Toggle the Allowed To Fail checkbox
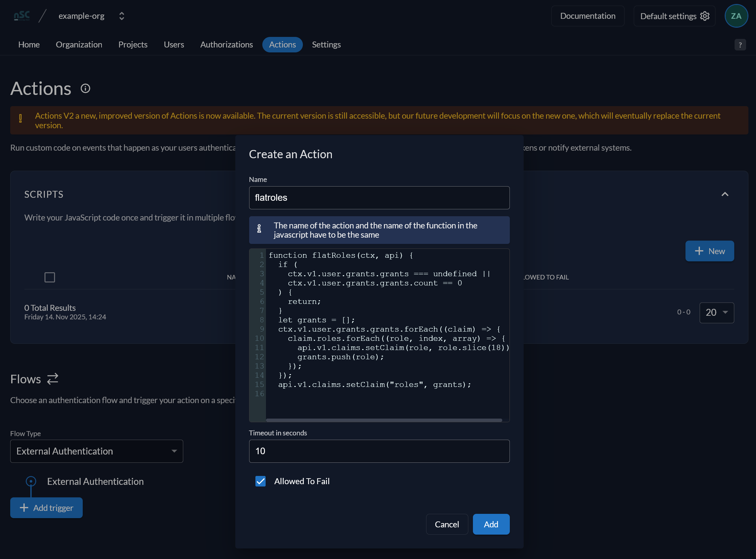 click(260, 481)
